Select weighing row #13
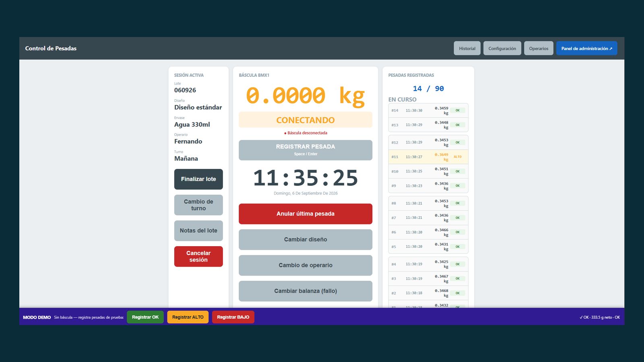Viewport: 644px width, 362px height. pyautogui.click(x=428, y=125)
